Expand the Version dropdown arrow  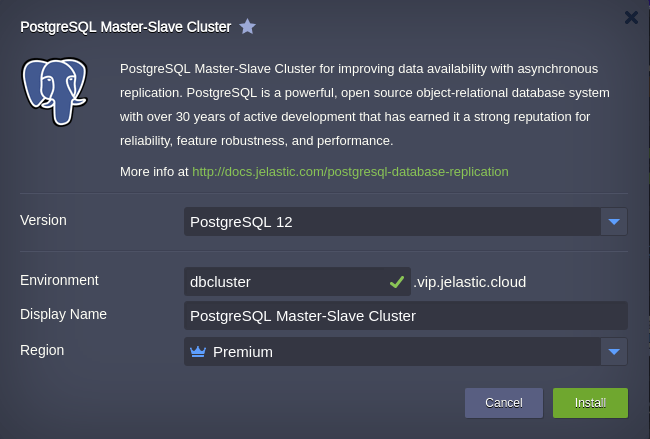(x=614, y=222)
